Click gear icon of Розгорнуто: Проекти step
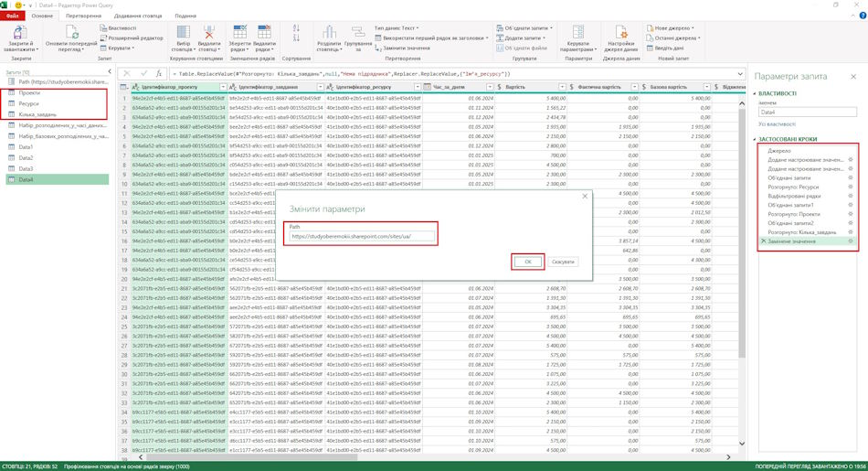 coord(851,214)
